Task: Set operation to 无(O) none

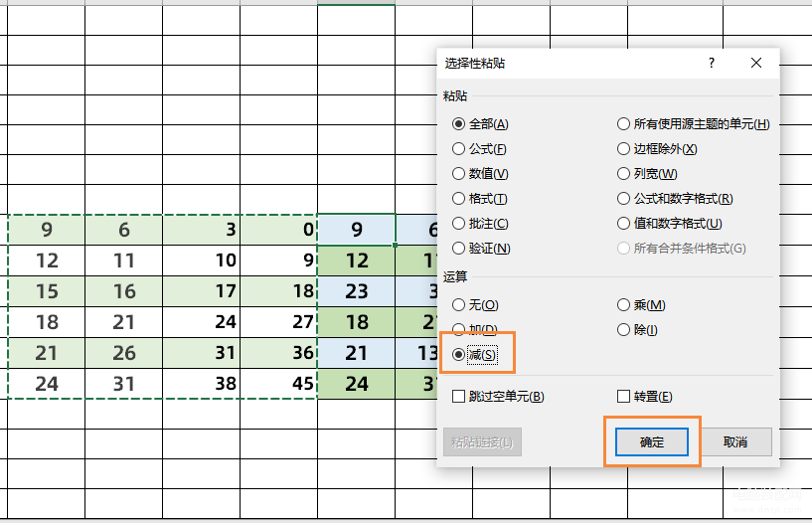Action: (x=475, y=305)
